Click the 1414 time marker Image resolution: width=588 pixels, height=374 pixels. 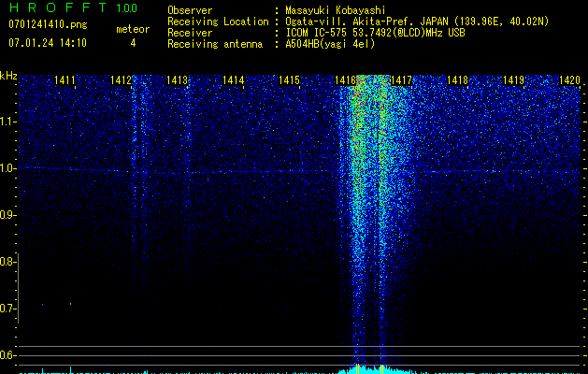234,79
